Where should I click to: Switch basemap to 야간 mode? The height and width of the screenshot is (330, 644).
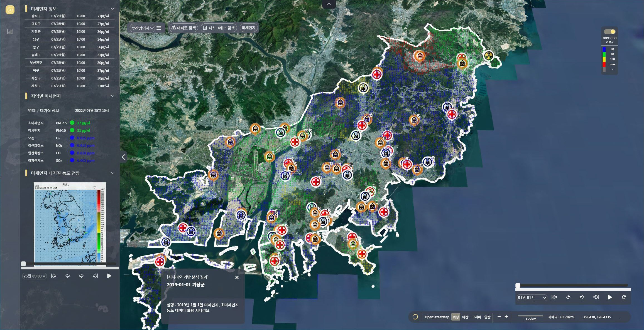(465, 317)
